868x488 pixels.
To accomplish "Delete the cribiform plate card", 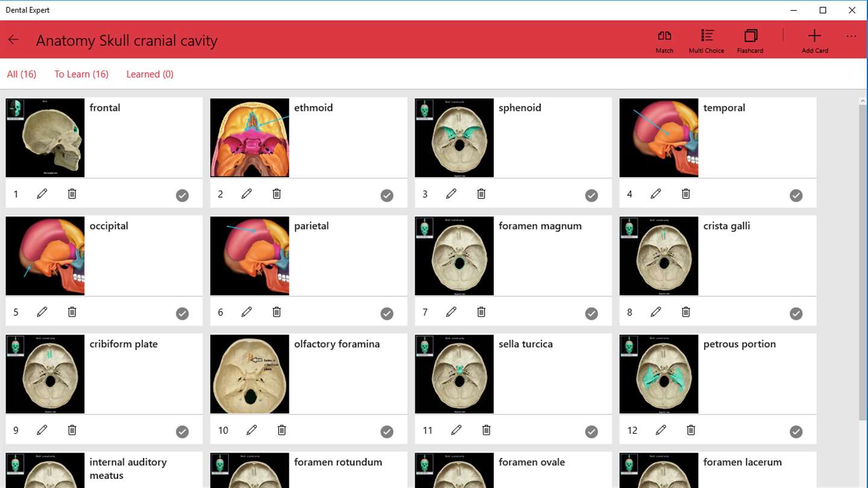I will click(x=72, y=430).
